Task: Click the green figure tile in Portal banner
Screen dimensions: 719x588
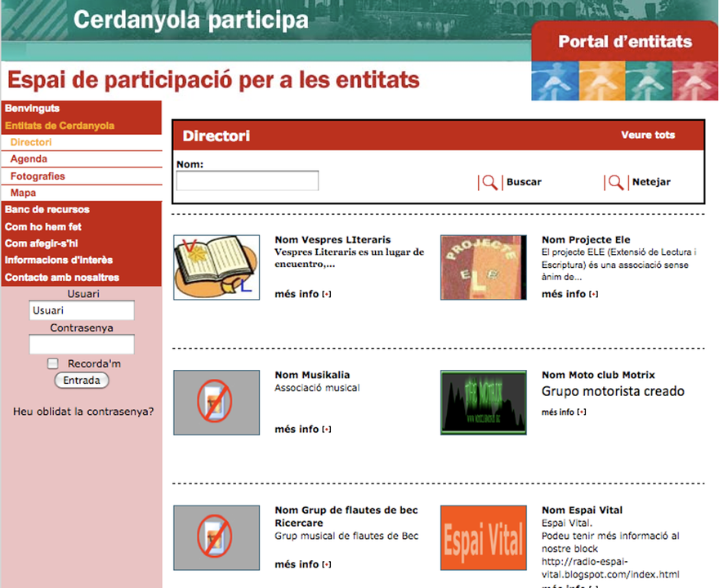Action: pyautogui.click(x=649, y=81)
